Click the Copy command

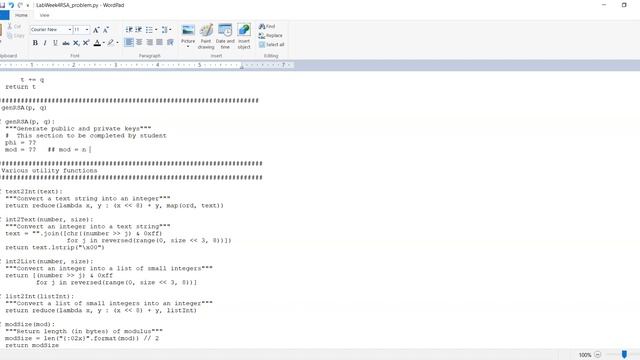click(x=16, y=36)
